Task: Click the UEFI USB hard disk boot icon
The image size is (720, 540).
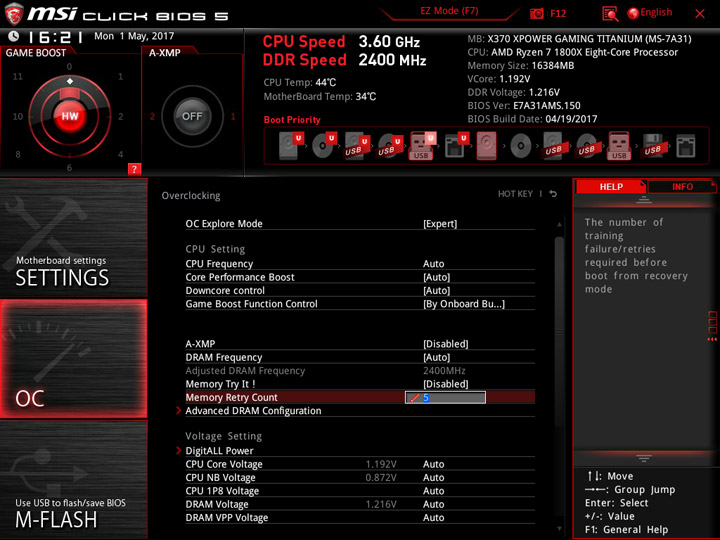Action: point(357,146)
